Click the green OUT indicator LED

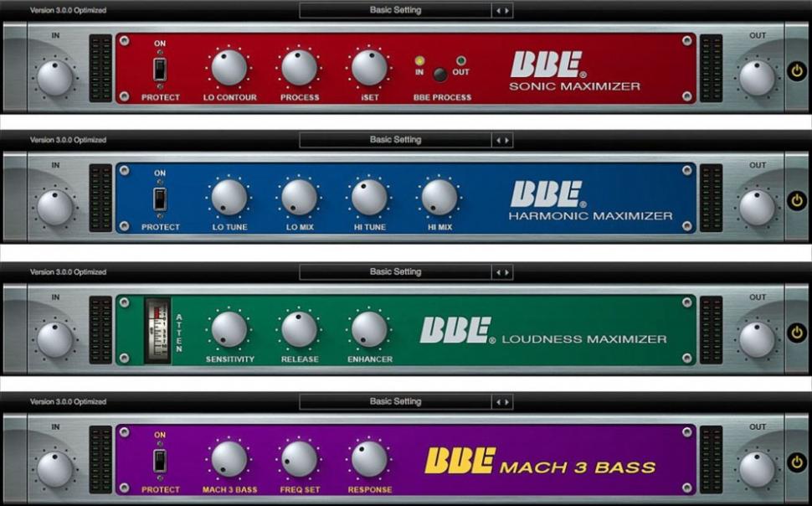[x=460, y=61]
